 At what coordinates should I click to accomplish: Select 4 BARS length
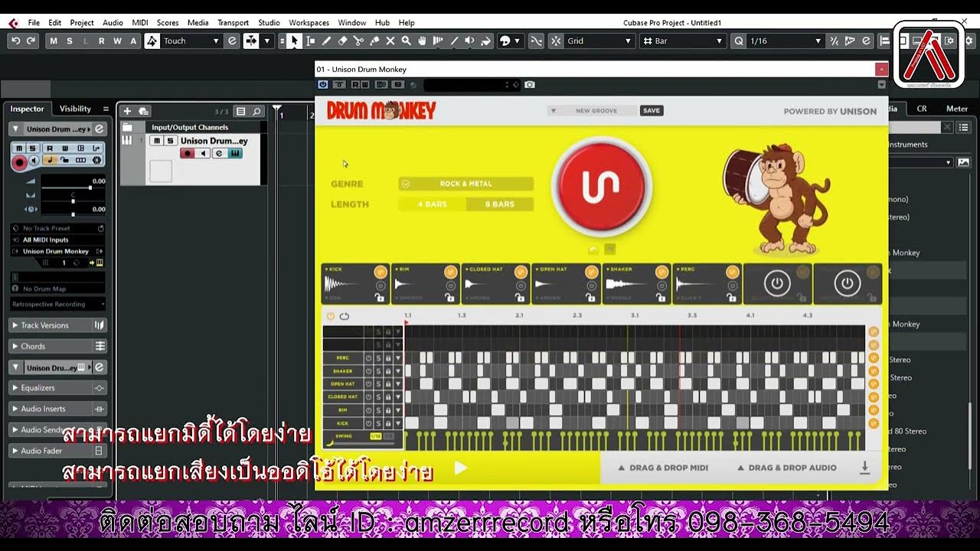click(432, 204)
